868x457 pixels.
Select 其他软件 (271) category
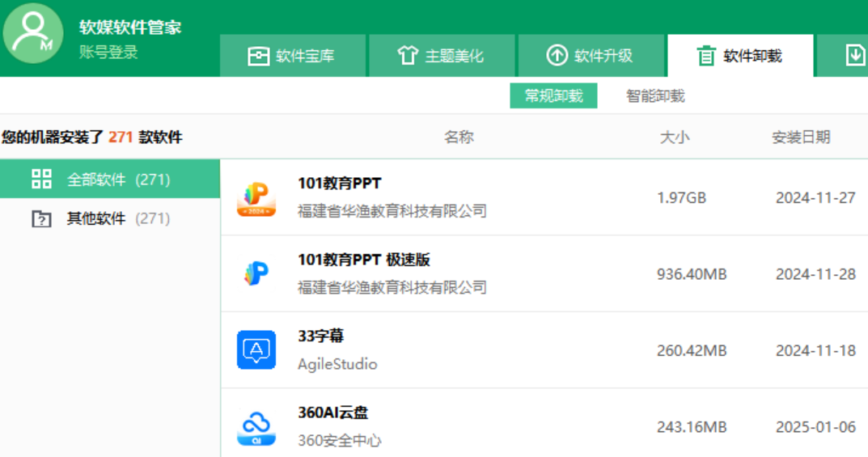click(x=110, y=218)
